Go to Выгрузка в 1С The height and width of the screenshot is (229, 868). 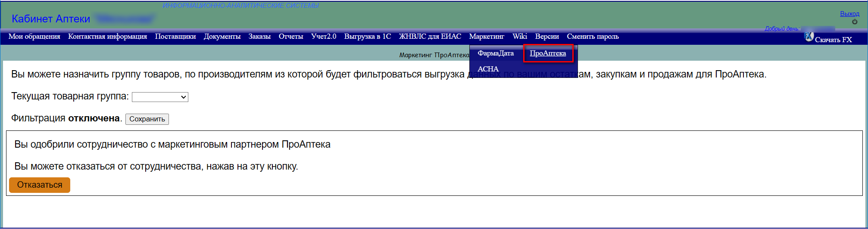pyautogui.click(x=368, y=37)
